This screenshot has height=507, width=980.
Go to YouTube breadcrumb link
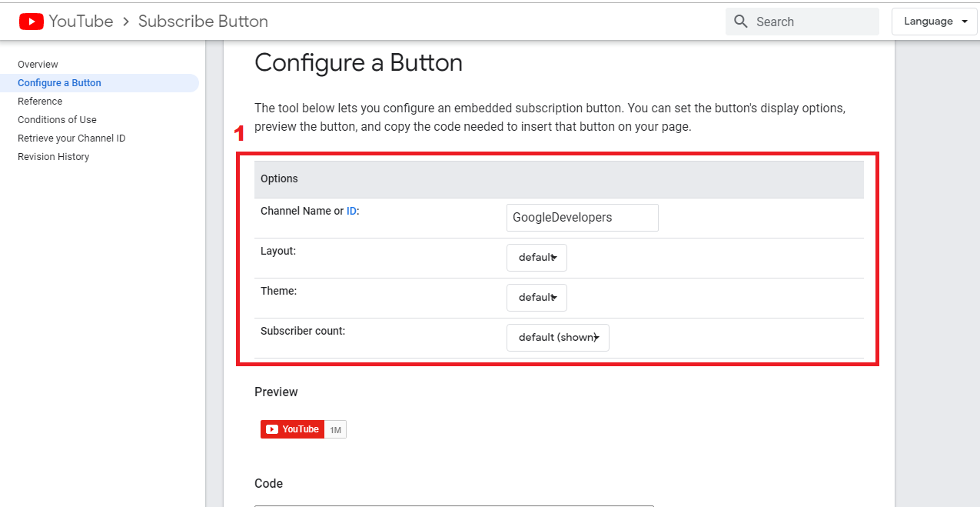coord(81,22)
